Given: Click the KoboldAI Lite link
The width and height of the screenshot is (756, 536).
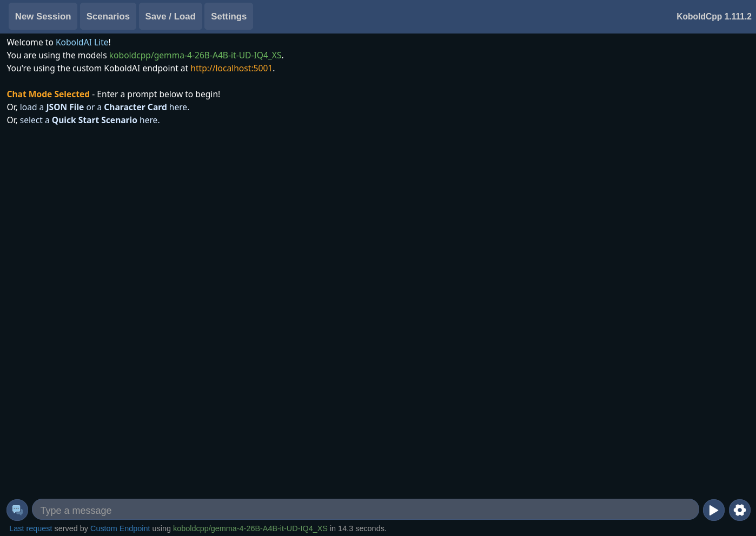Looking at the screenshot, I should click(82, 42).
